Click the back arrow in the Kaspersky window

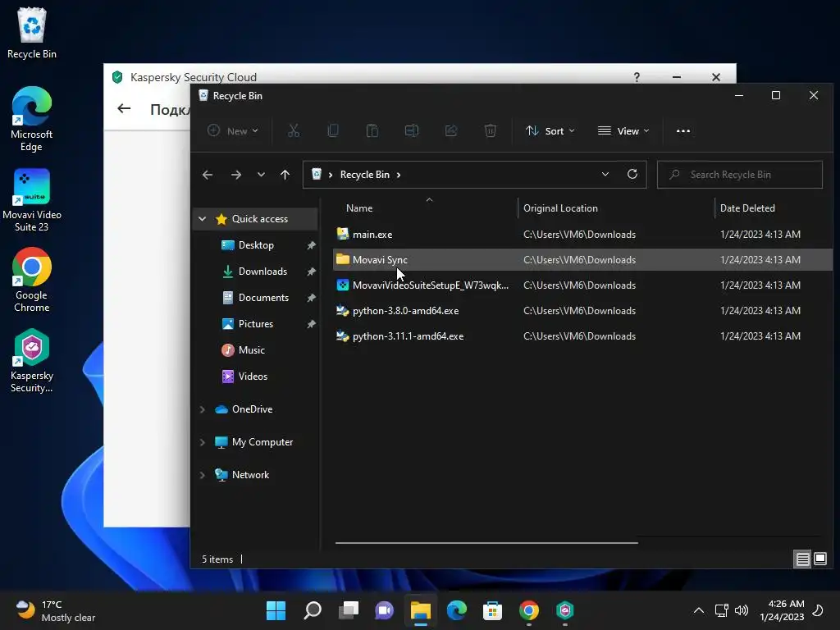tap(124, 109)
